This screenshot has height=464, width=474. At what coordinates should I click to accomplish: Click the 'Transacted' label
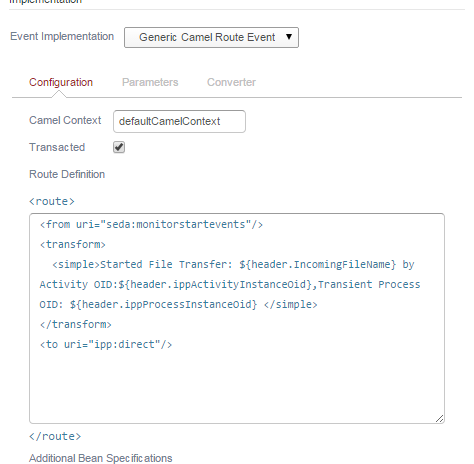coord(57,147)
